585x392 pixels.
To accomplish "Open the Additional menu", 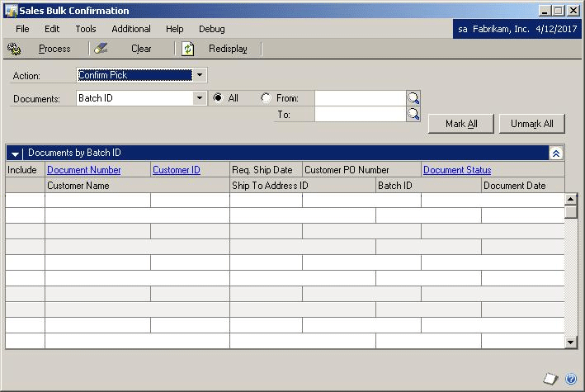I will (x=131, y=29).
